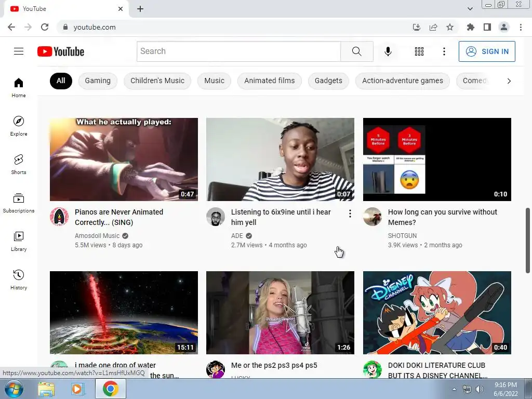This screenshot has height=399, width=532.
Task: Reload the page
Action: click(x=45, y=27)
